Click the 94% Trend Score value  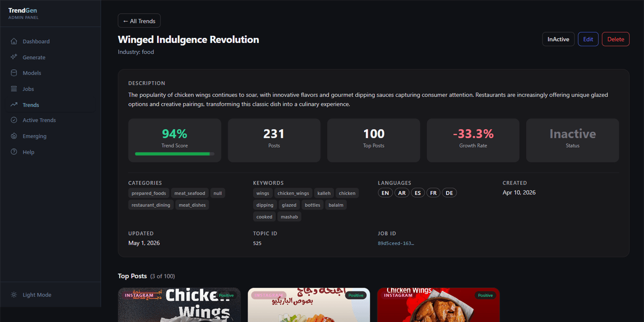(175, 134)
